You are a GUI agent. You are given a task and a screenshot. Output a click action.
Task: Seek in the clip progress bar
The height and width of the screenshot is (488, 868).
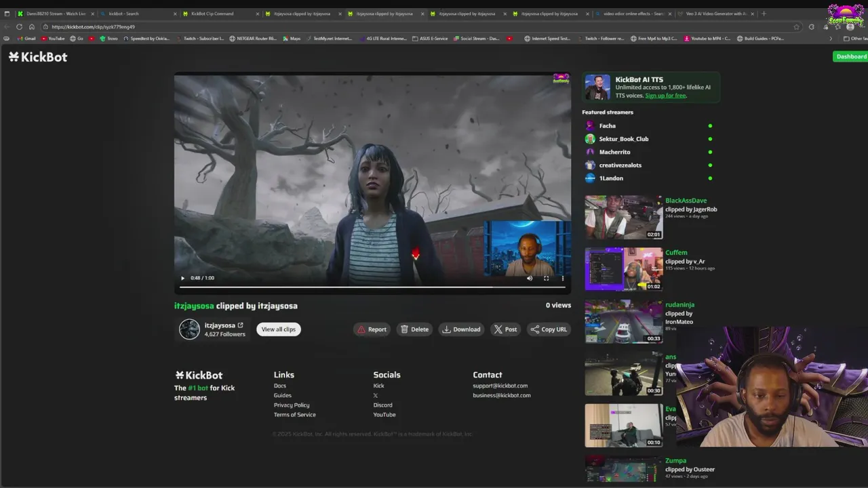(372, 287)
